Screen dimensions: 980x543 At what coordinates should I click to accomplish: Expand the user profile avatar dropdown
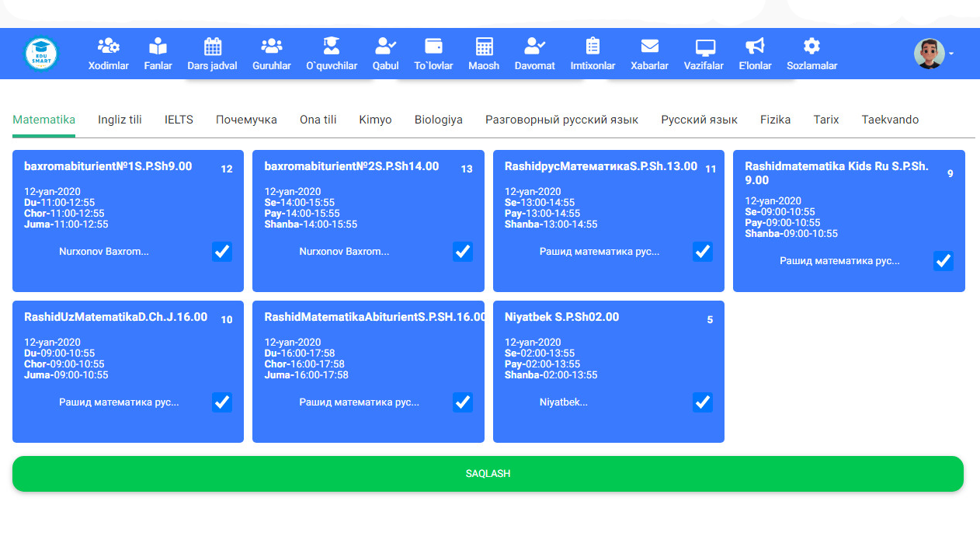coord(933,54)
